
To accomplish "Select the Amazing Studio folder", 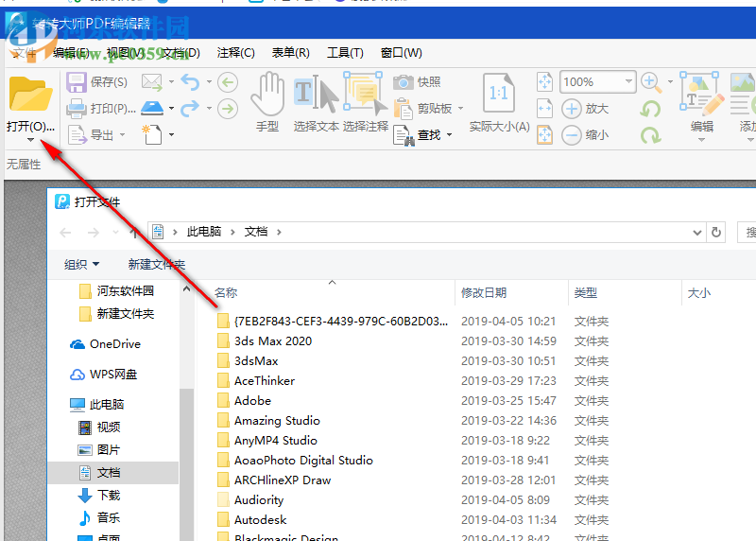I will 268,420.
